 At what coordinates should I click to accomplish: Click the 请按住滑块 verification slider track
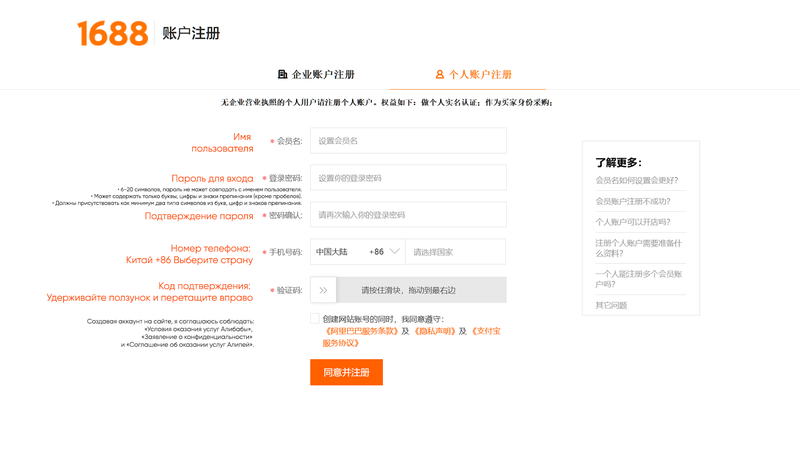coord(420,290)
